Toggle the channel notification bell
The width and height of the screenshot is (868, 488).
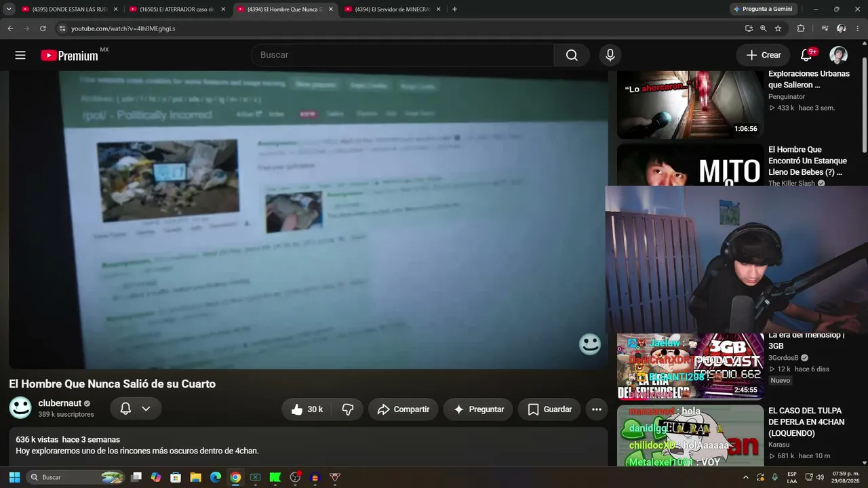pos(125,409)
